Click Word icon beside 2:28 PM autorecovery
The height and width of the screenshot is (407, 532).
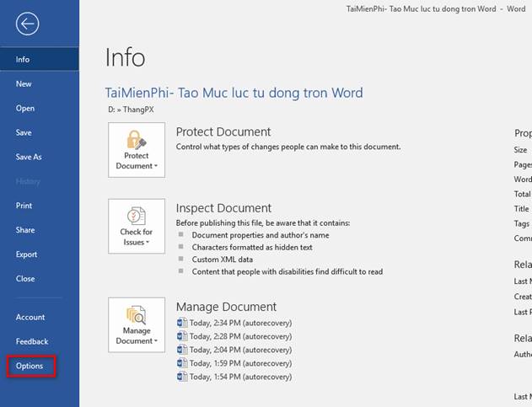[x=181, y=336]
